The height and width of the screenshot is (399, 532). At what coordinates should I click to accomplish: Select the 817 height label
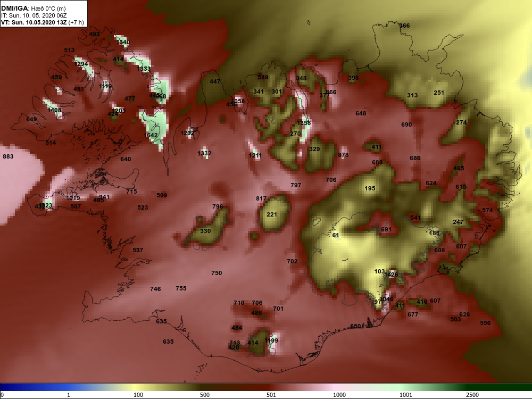point(261,198)
